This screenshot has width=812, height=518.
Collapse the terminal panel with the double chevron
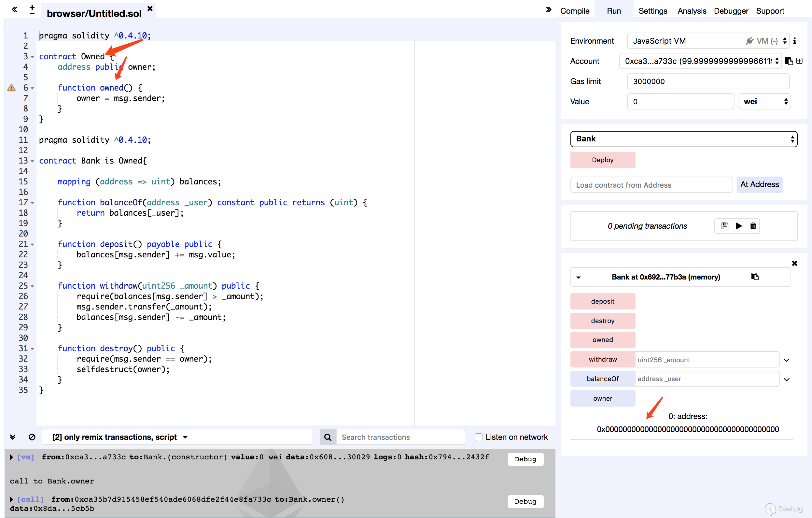coord(13,437)
